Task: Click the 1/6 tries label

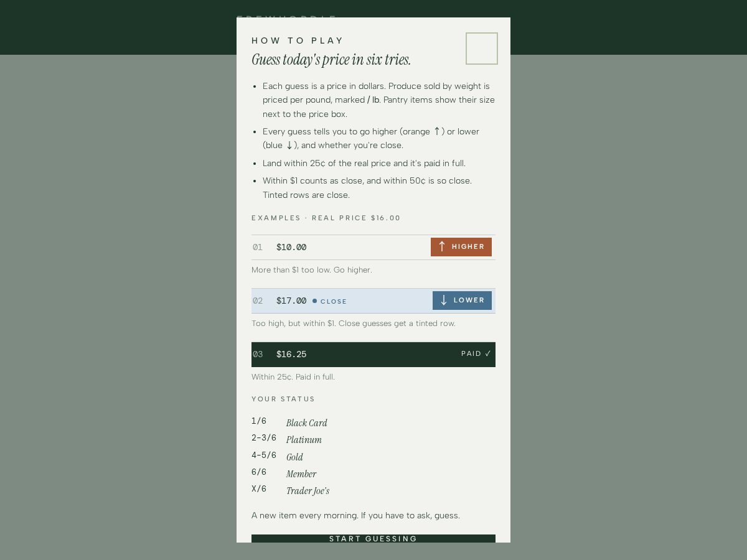Action: tap(259, 421)
